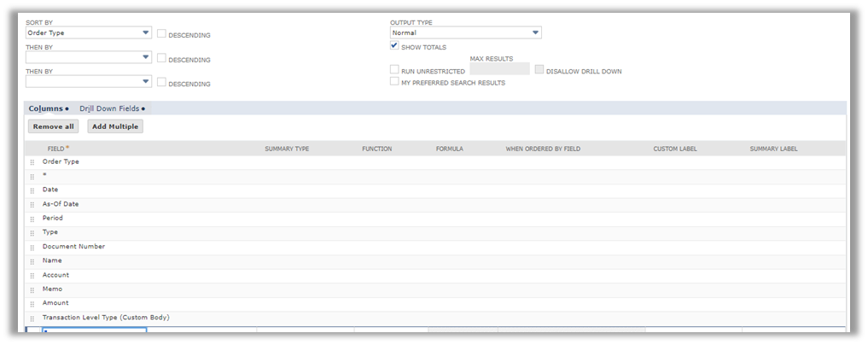Toggle Descending for first Then By
Viewport: 868px width, 345px height.
[161, 57]
